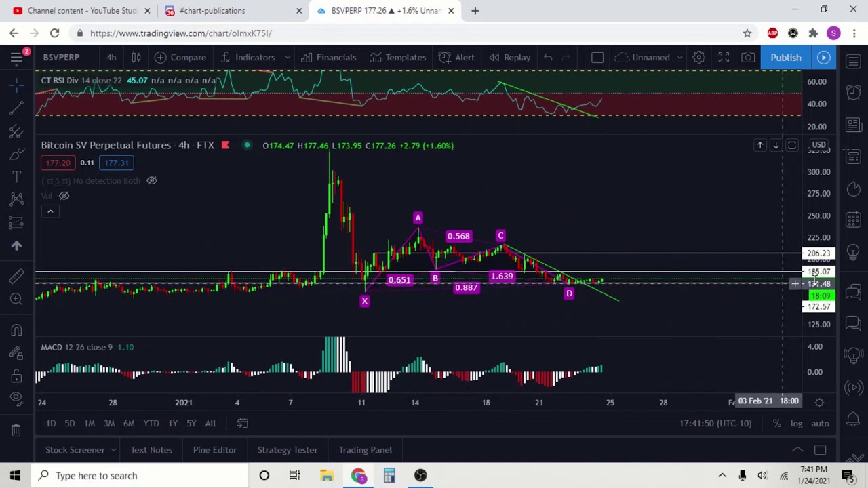Select the zoom-in magnifier tool
868x488 pixels.
click(x=16, y=299)
